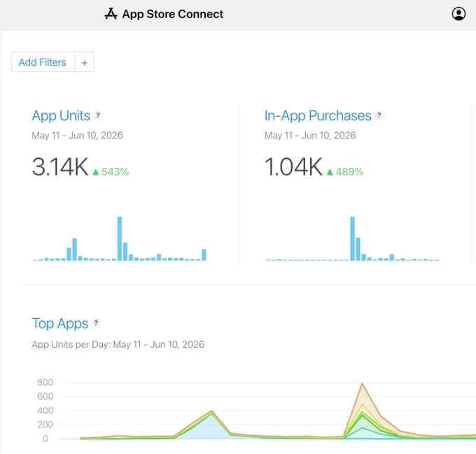This screenshot has width=476, height=454.
Task: Open the help icon next to In-App Purchases
Action: (379, 115)
